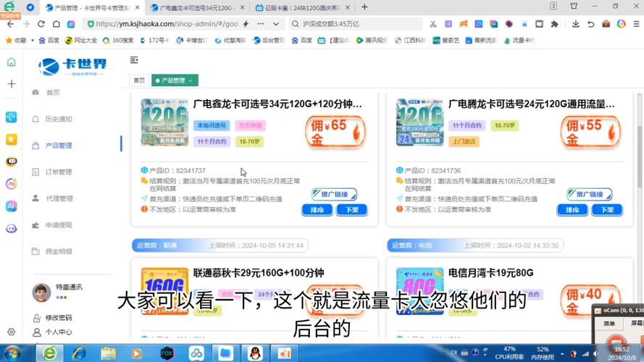Open the address bar more options dots
Screen dimensions: 644x362
click(x=260, y=24)
